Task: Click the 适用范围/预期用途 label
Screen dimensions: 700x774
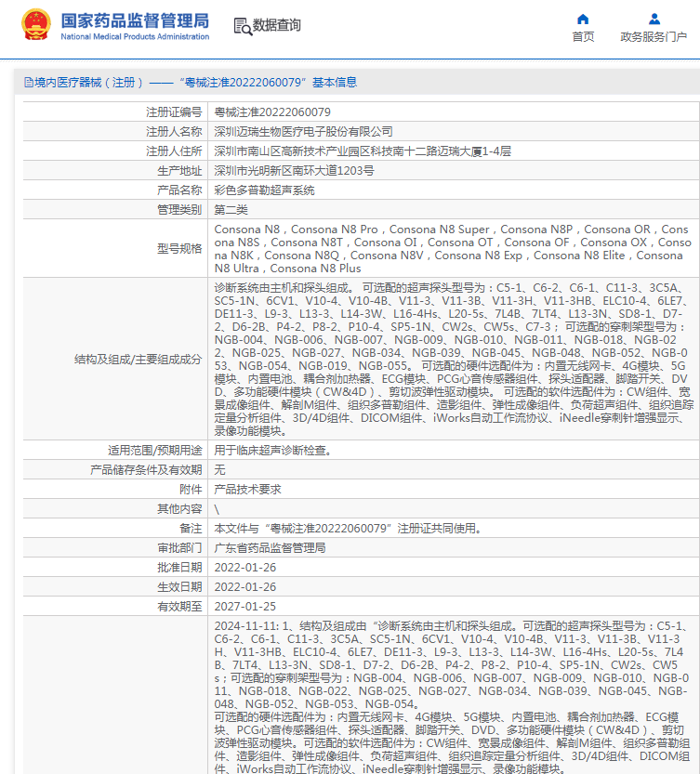Action: [x=154, y=450]
